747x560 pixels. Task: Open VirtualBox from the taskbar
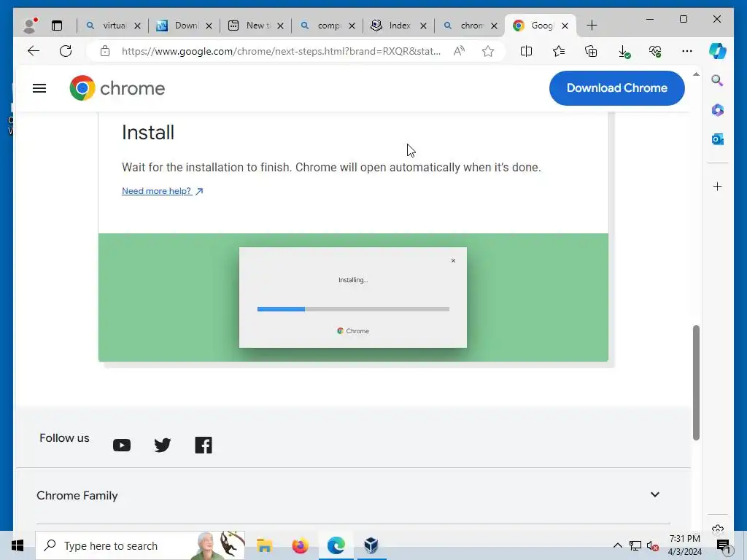[x=371, y=545]
